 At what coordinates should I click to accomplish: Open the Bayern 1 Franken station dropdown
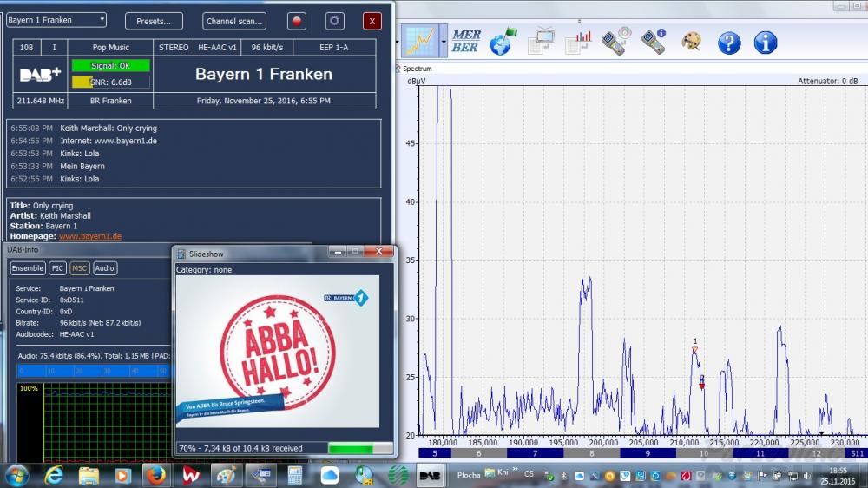56,20
